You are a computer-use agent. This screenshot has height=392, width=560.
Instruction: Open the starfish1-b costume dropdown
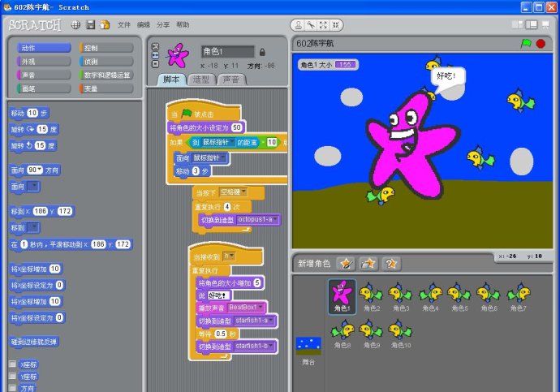[271, 346]
